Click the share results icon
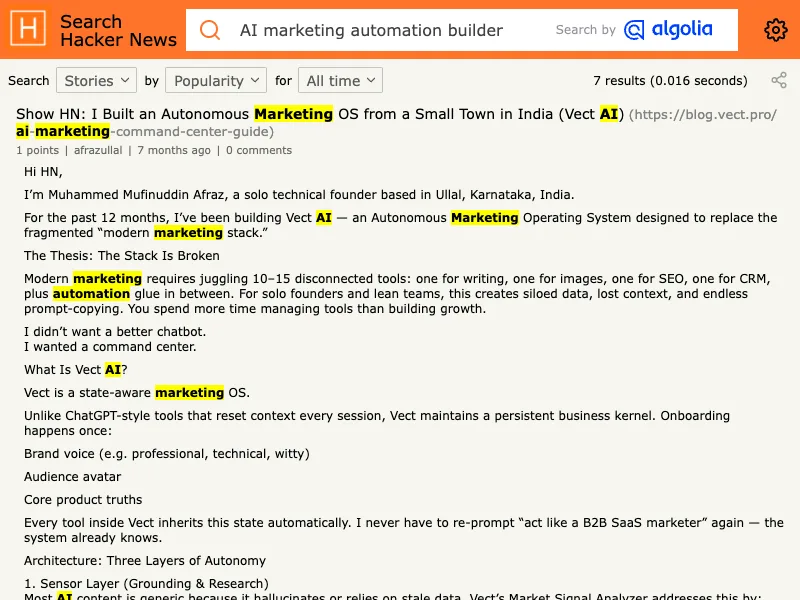Image resolution: width=800 pixels, height=600 pixels. (x=779, y=80)
